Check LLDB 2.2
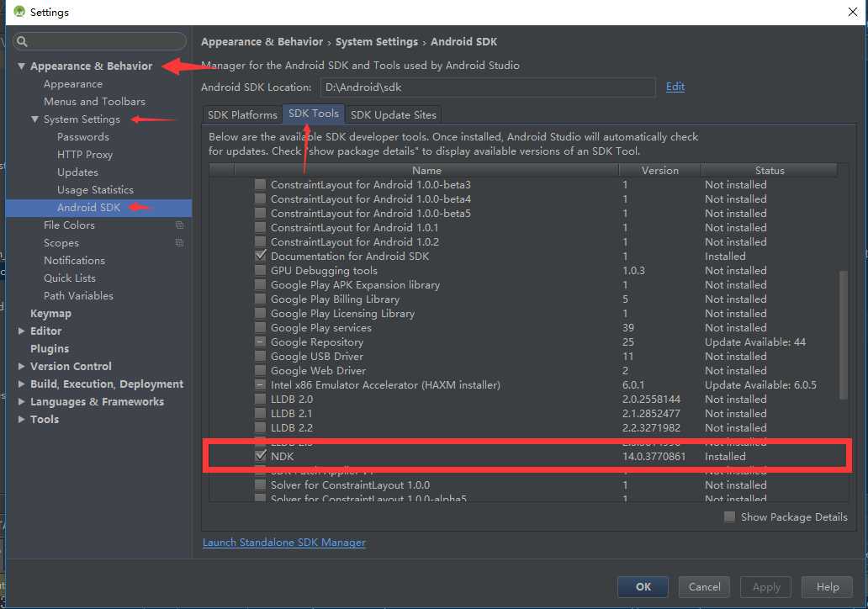The image size is (868, 609). (x=260, y=428)
